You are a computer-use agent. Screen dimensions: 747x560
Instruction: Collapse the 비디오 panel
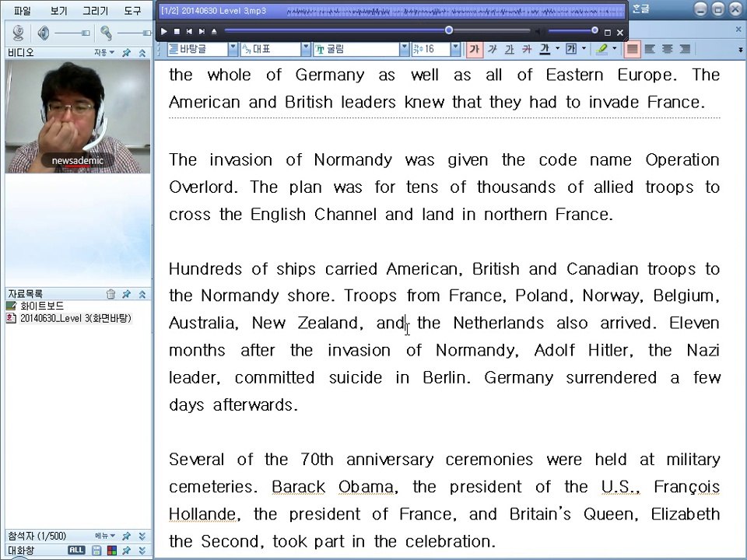(x=142, y=53)
